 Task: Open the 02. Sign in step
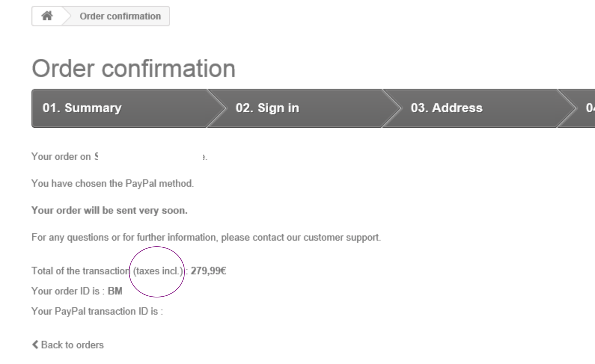click(296, 108)
